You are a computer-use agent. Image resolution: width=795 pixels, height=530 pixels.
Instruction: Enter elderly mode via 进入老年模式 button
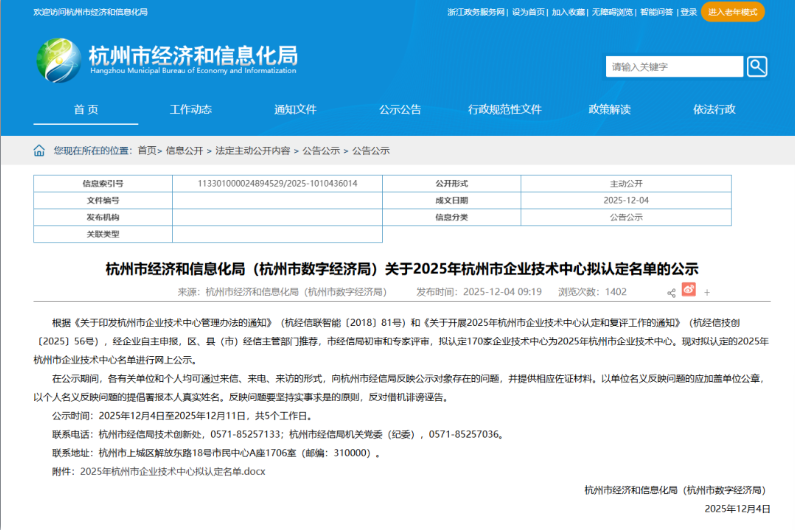tap(732, 12)
